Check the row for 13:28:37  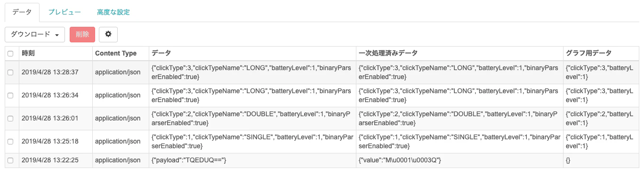pos(10,72)
